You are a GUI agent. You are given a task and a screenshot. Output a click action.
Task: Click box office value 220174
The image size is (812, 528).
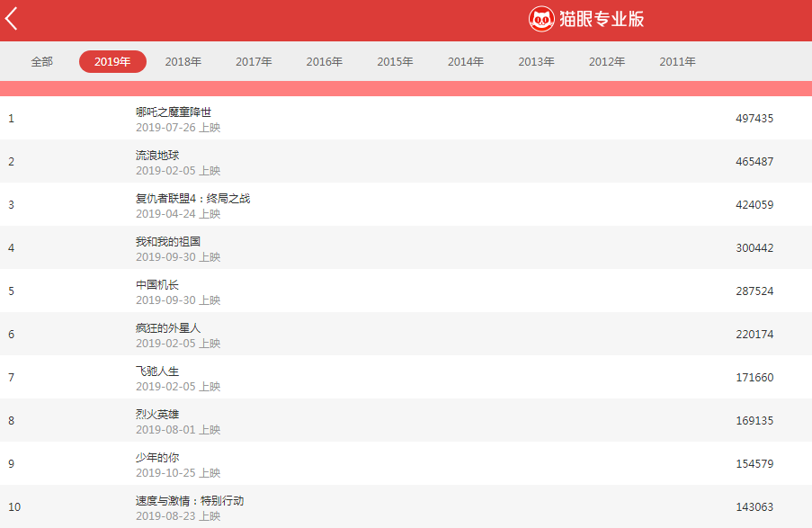click(754, 335)
